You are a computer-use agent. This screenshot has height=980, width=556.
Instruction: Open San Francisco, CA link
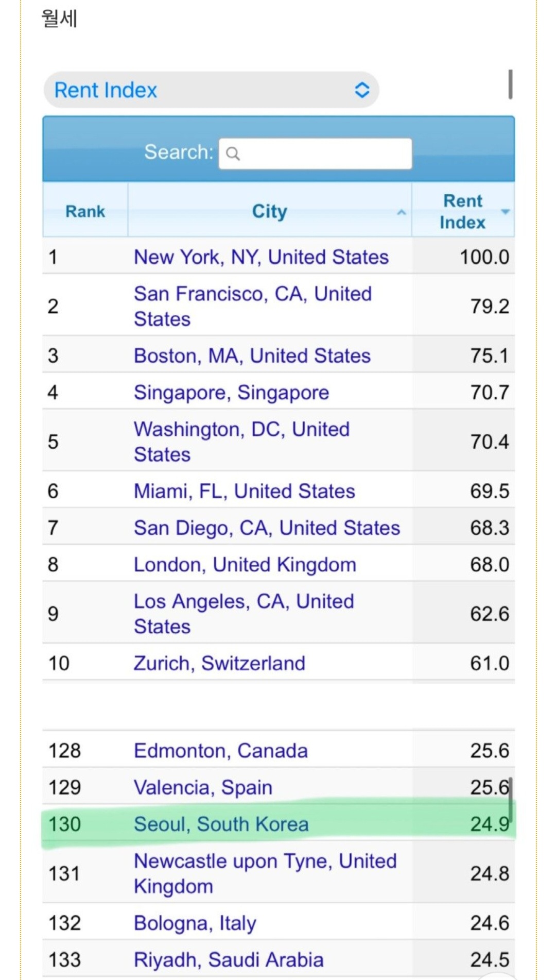[x=253, y=306]
